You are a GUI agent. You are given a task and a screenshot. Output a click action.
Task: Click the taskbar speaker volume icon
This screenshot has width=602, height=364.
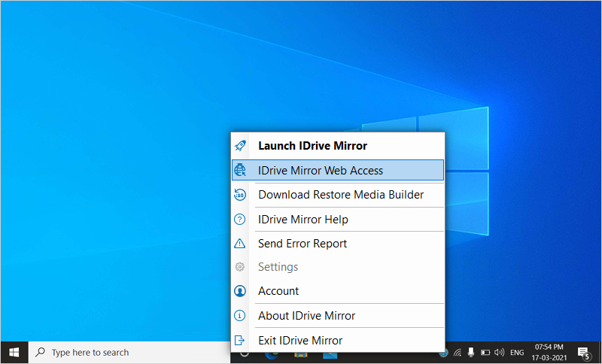tap(498, 352)
